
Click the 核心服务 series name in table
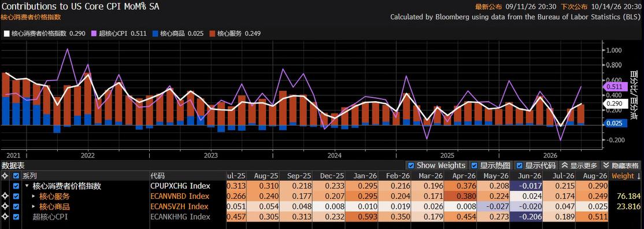pos(54,196)
